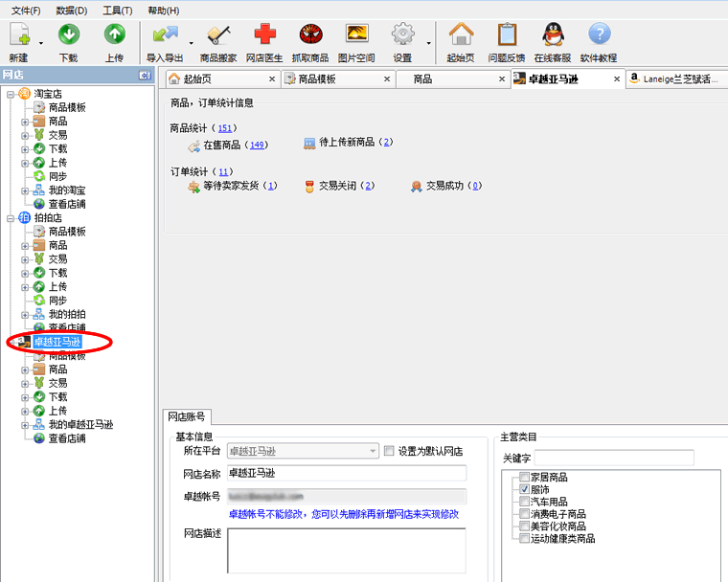Click the 关键字 search field

tap(614, 458)
